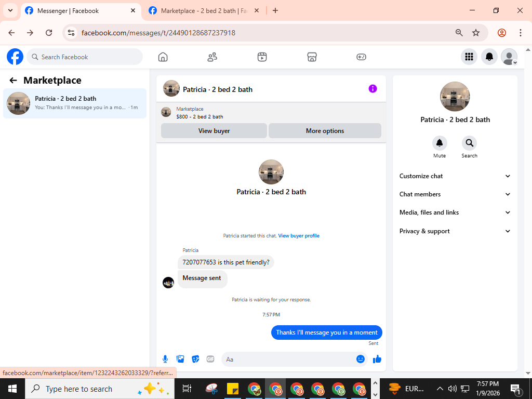Screen dimensions: 532x399
Task: Open the Windows notification center
Action: [x=515, y=389]
